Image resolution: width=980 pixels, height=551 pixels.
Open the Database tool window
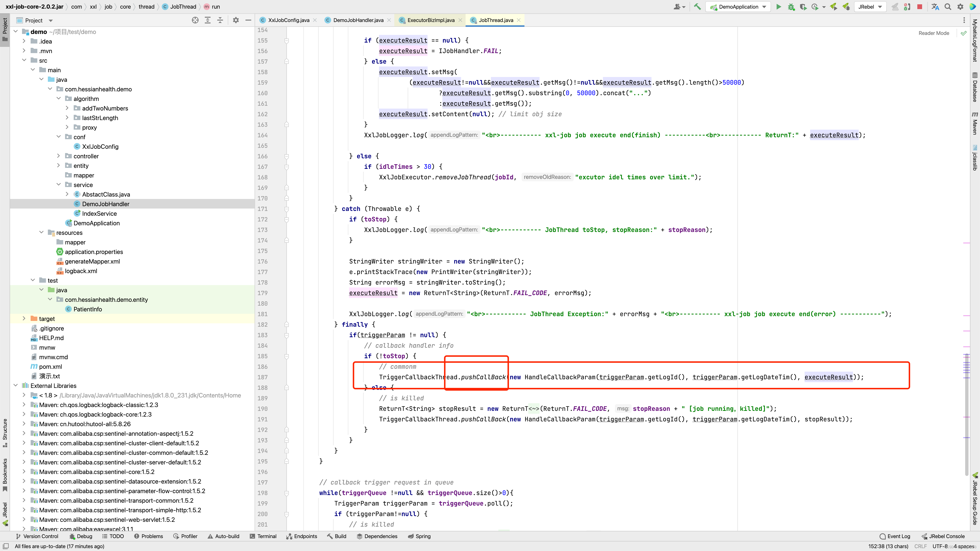tap(975, 87)
